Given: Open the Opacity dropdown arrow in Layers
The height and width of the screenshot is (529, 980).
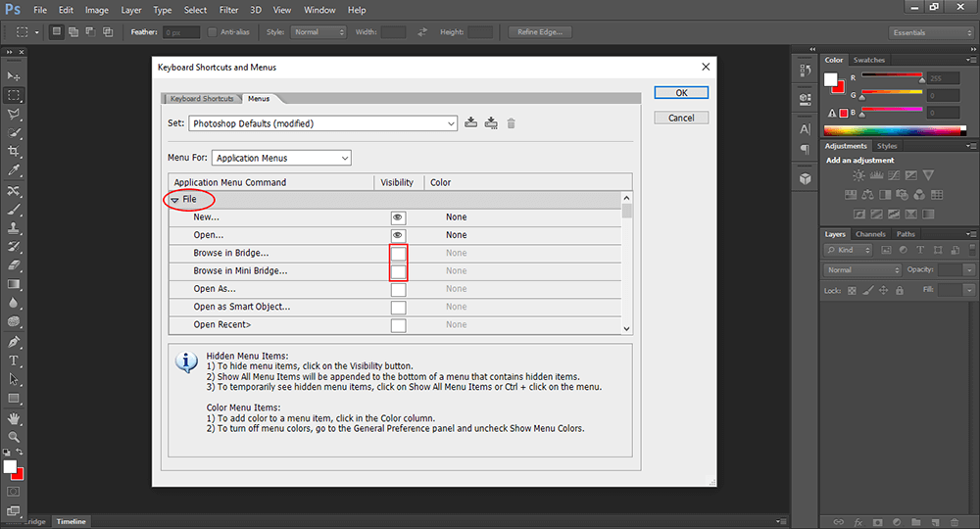Looking at the screenshot, I should click(969, 269).
